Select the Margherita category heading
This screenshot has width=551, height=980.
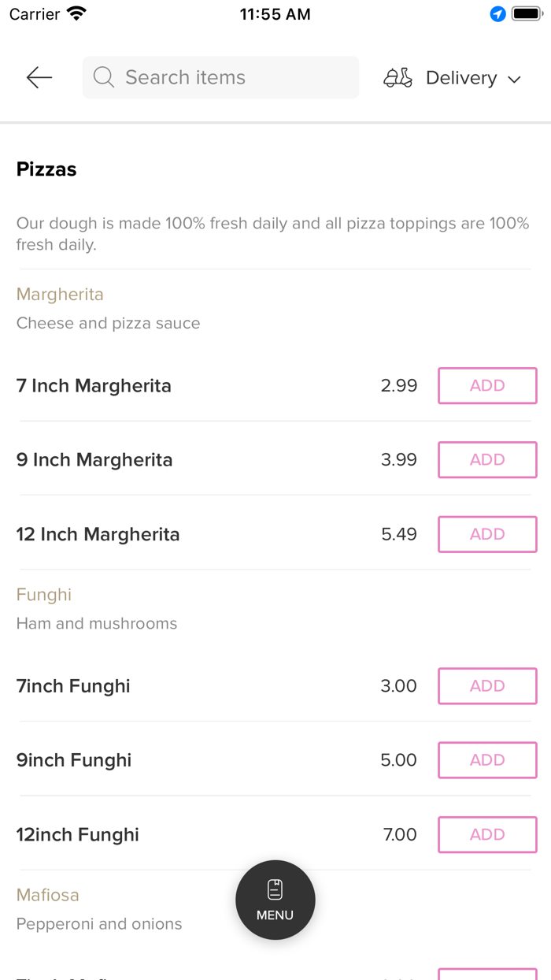pos(60,295)
